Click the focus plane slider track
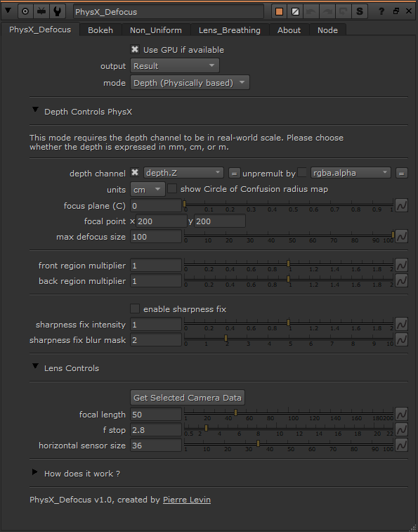Screen dimensions: 418x532 tap(289, 205)
